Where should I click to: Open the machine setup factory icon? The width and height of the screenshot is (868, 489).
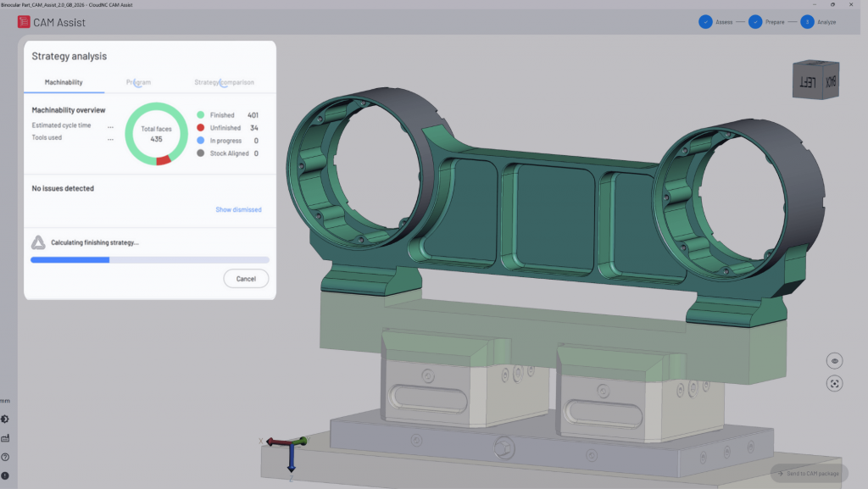[x=6, y=438]
